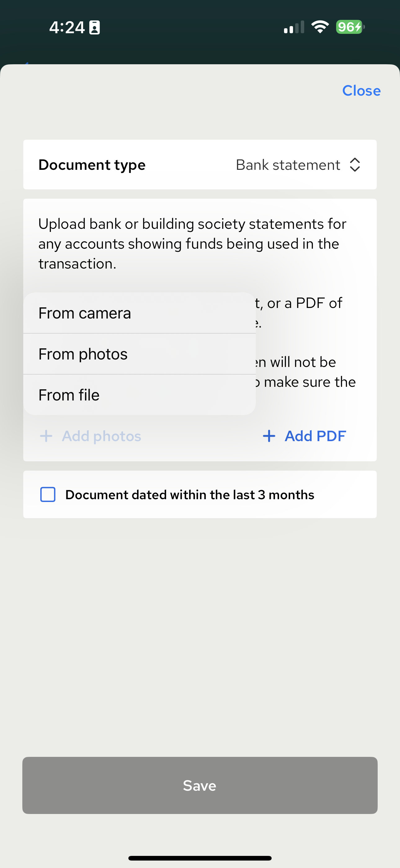Select 'From photos' menu option
This screenshot has height=868, width=400.
pos(83,354)
